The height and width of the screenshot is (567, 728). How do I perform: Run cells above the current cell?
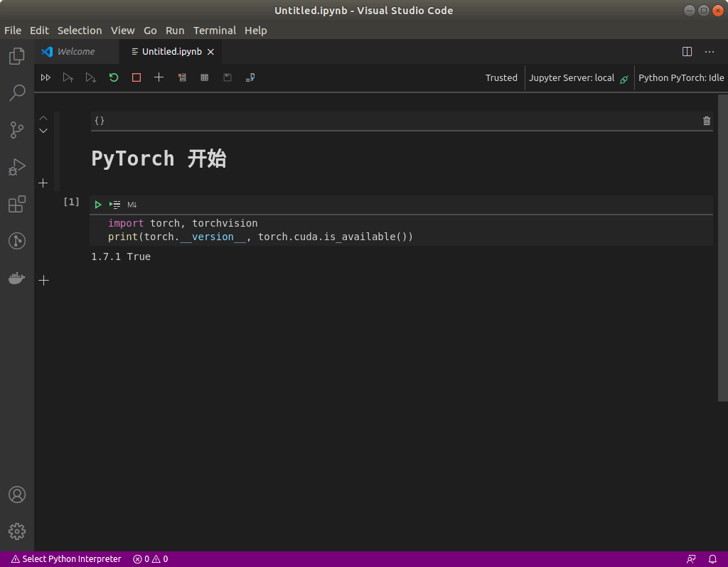(x=68, y=77)
